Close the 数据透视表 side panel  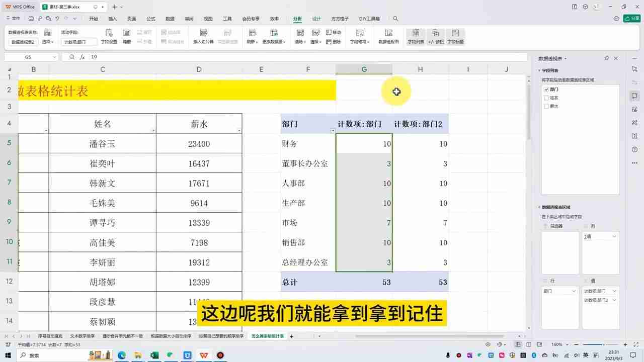[x=616, y=58]
